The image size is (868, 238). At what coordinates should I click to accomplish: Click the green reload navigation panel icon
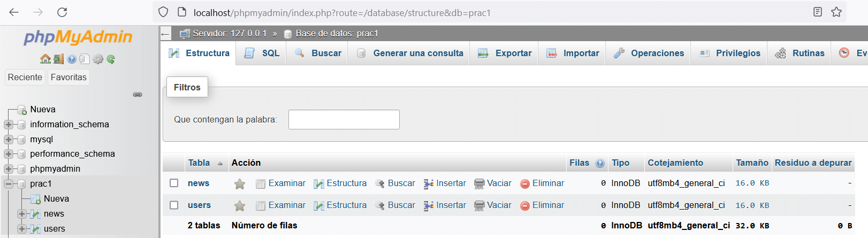[x=111, y=59]
